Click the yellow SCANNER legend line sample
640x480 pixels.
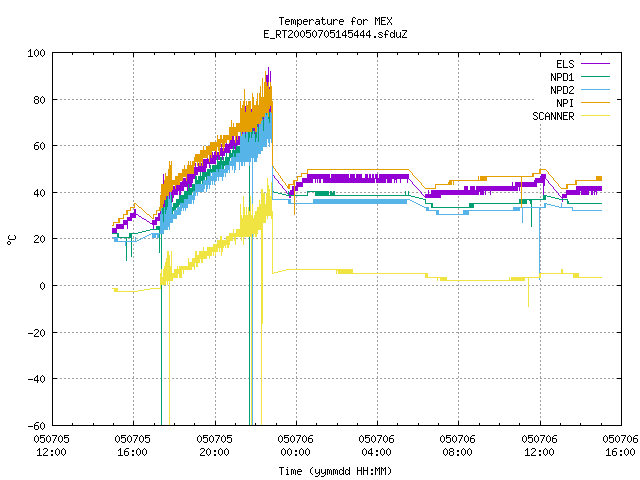point(596,116)
